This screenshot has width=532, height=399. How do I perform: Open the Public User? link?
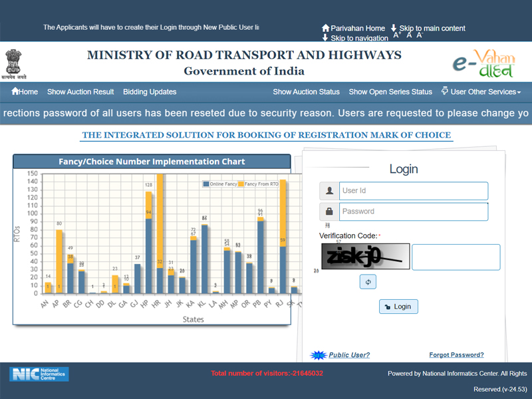tap(349, 355)
